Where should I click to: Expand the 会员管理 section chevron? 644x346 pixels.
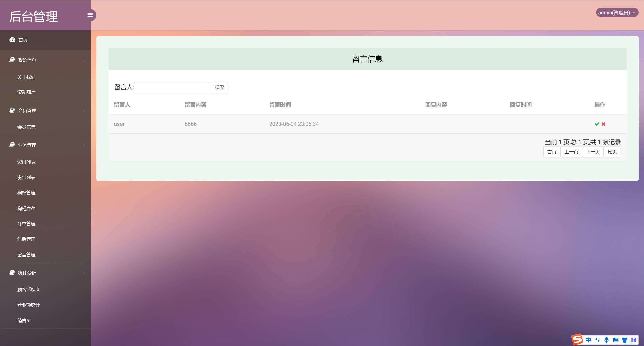[84, 110]
